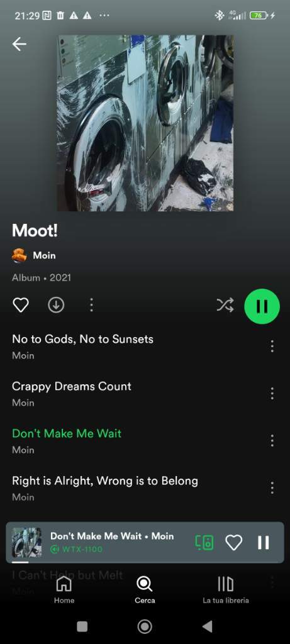The width and height of the screenshot is (290, 644).
Task: Open album options three-dot menu
Action: click(x=91, y=305)
